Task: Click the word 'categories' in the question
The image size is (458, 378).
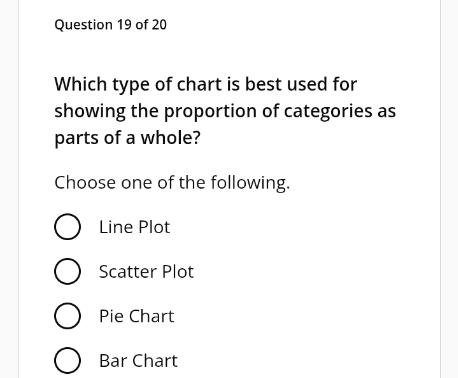Action: click(328, 111)
